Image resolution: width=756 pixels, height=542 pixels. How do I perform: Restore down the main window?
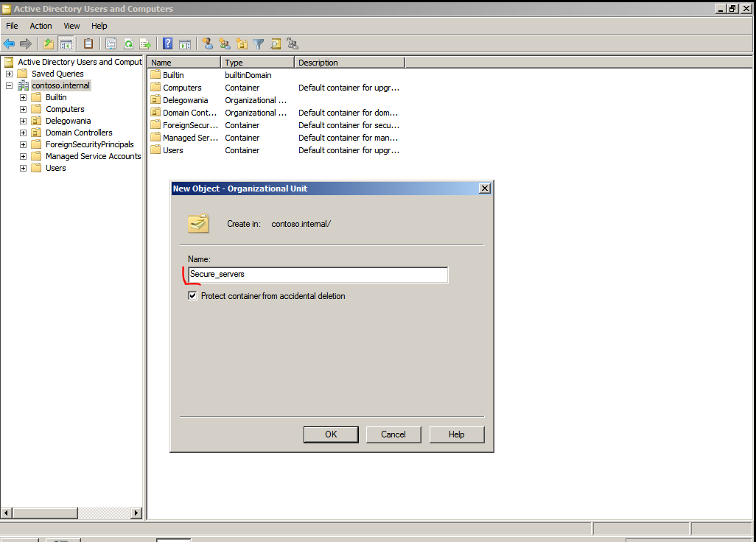733,9
